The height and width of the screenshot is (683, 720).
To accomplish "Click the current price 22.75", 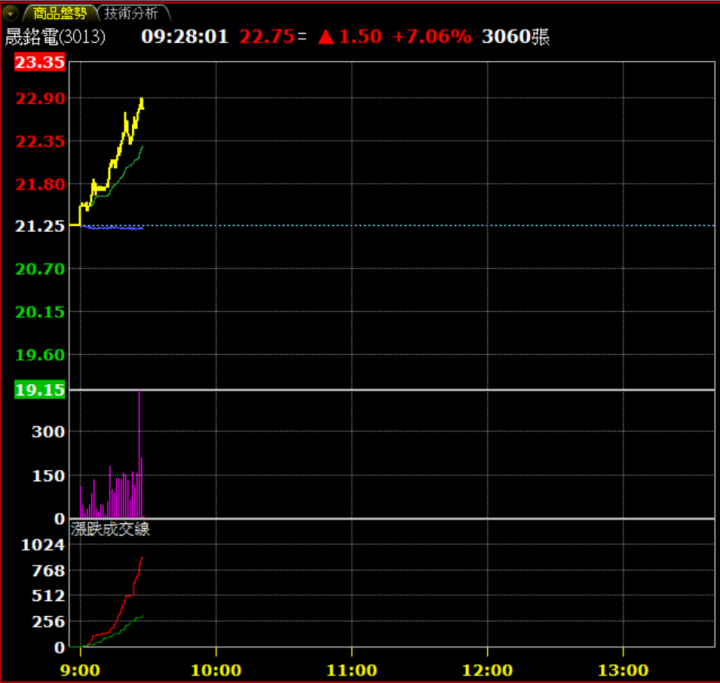I will coord(267,37).
